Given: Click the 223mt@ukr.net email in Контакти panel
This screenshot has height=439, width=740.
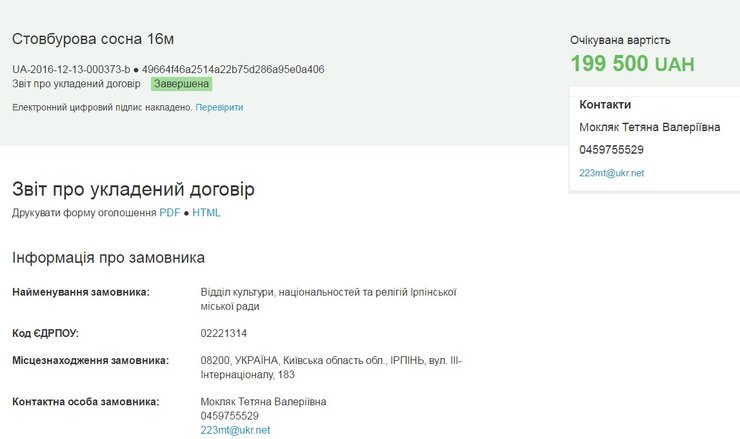Looking at the screenshot, I should [x=611, y=173].
